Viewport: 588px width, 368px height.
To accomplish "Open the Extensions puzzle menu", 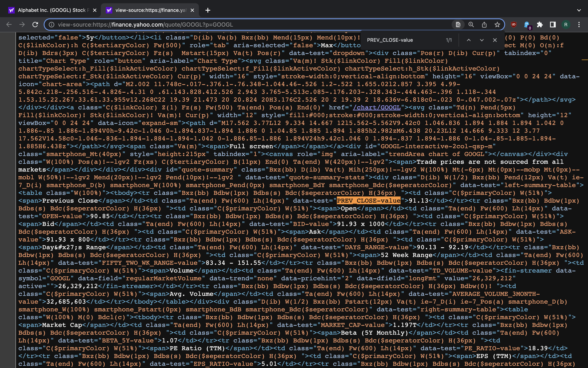I will click(540, 25).
